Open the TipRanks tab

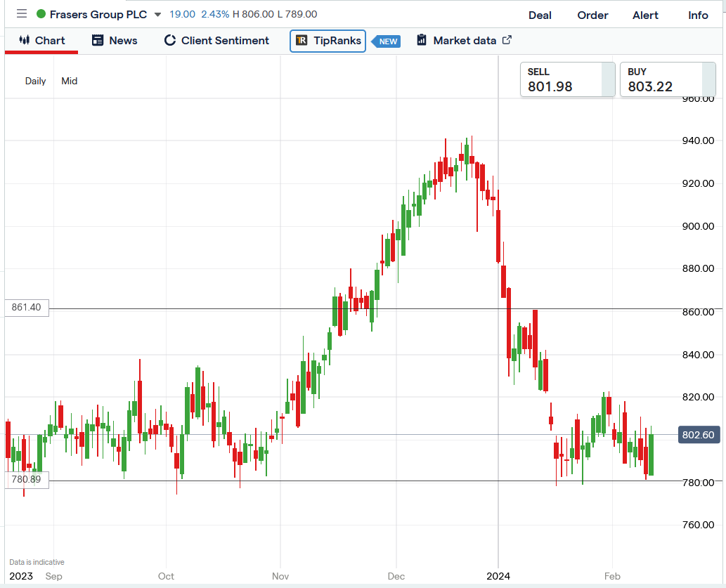328,41
